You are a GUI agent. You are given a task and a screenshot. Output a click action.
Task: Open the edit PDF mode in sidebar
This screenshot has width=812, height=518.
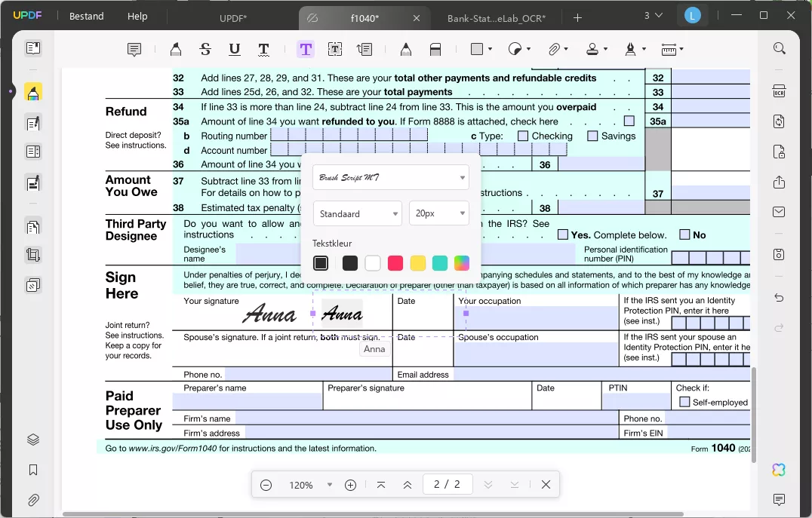click(33, 123)
